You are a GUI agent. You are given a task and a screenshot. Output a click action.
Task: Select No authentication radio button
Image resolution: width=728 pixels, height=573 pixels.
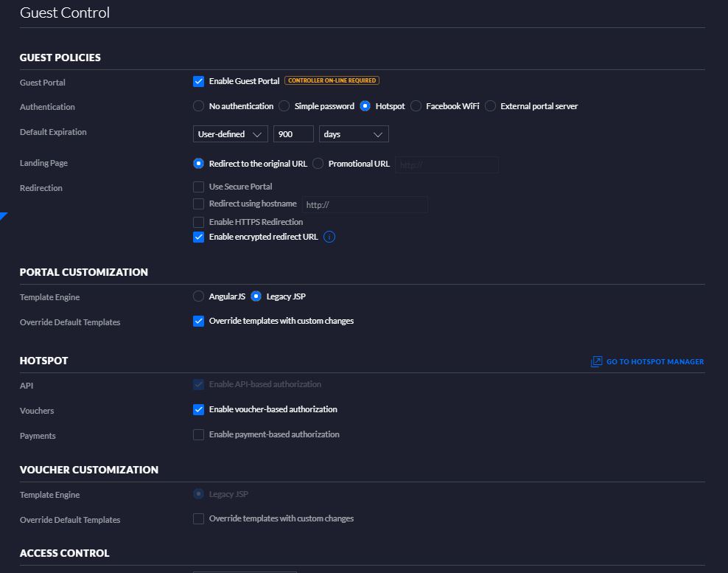pyautogui.click(x=198, y=106)
